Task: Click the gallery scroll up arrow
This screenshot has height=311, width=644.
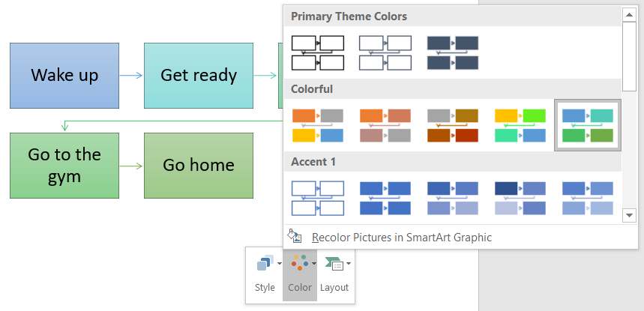Action: pyautogui.click(x=629, y=15)
